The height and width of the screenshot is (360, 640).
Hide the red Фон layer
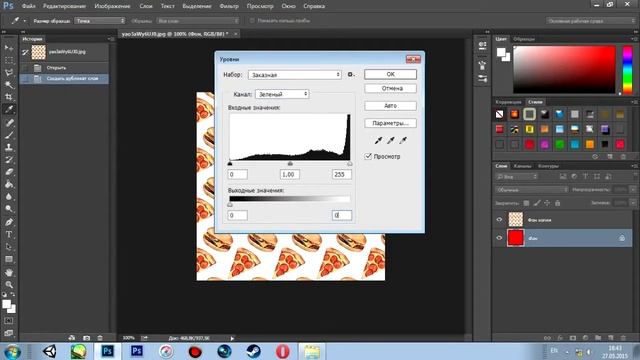point(499,238)
